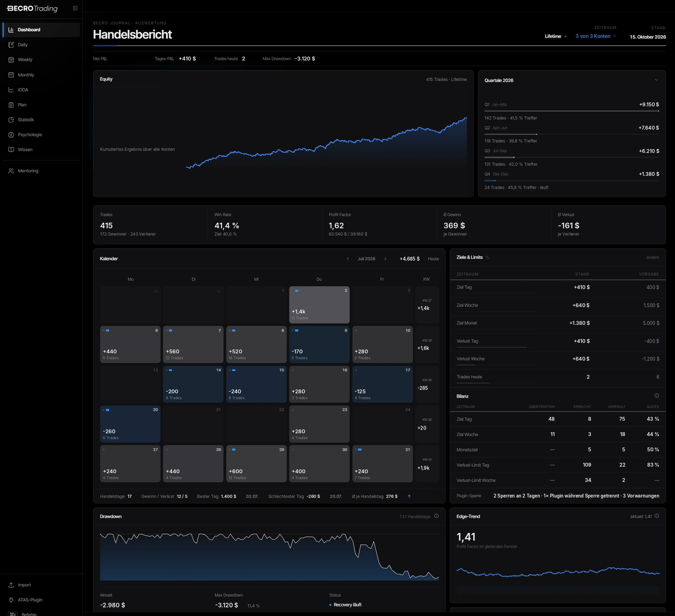This screenshot has width=675, height=616.
Task: Click the Import upload icon
Action: click(11, 585)
